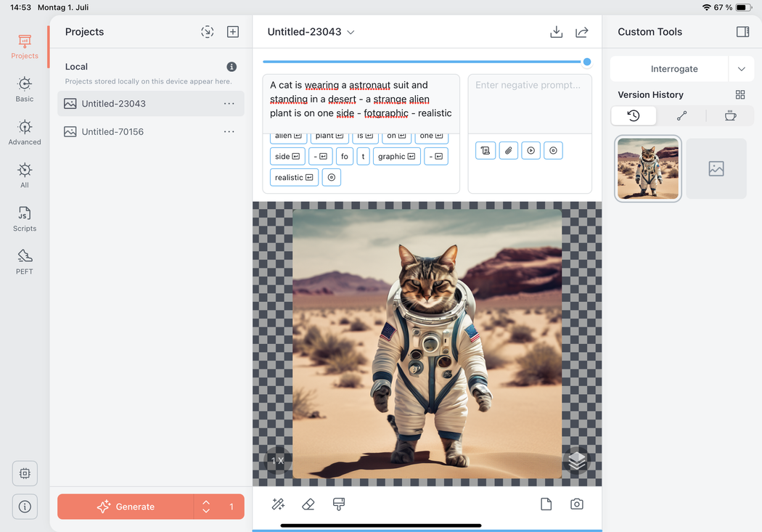This screenshot has width=762, height=532.
Task: Select the "side" prompt token chip
Action: [287, 157]
